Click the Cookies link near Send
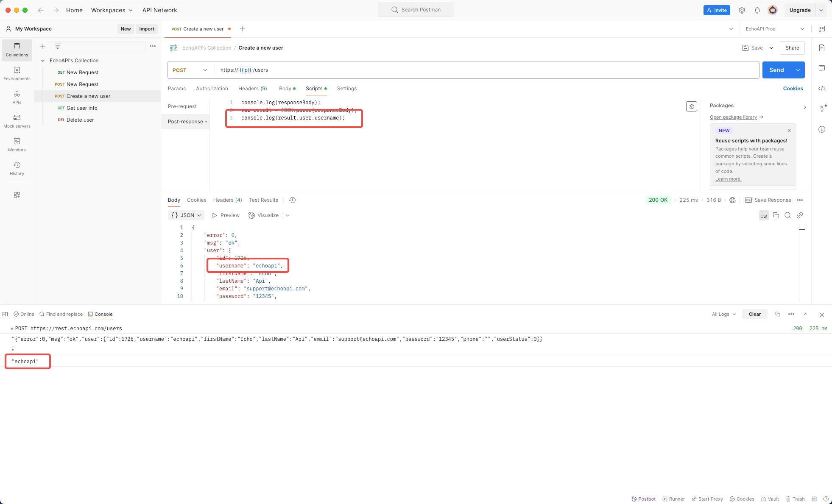The image size is (832, 504). pos(793,89)
